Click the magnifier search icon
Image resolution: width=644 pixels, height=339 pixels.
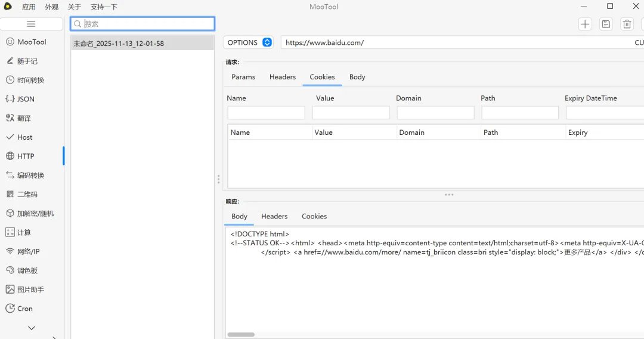click(x=78, y=24)
